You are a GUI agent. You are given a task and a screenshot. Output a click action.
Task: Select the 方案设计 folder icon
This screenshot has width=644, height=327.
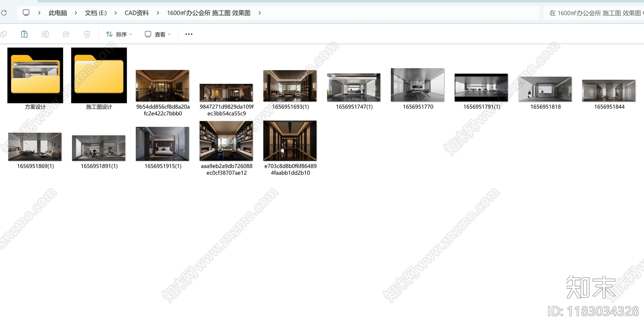[x=35, y=75]
